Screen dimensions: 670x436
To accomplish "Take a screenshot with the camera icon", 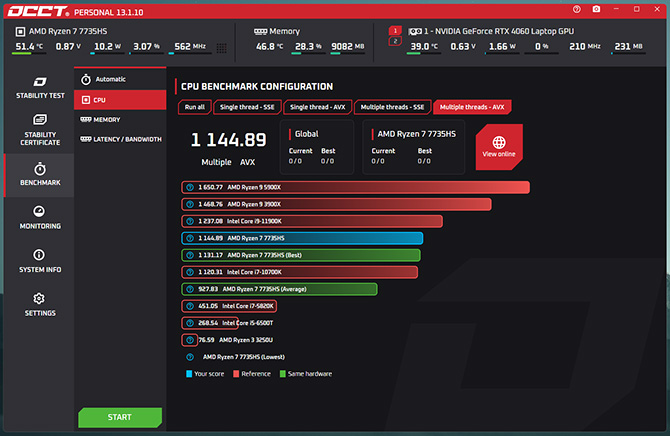I will [596, 9].
